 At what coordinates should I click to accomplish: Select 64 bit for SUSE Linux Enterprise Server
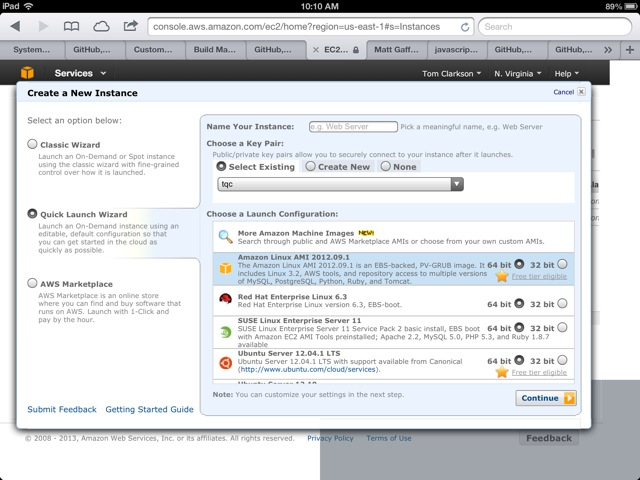pos(519,327)
